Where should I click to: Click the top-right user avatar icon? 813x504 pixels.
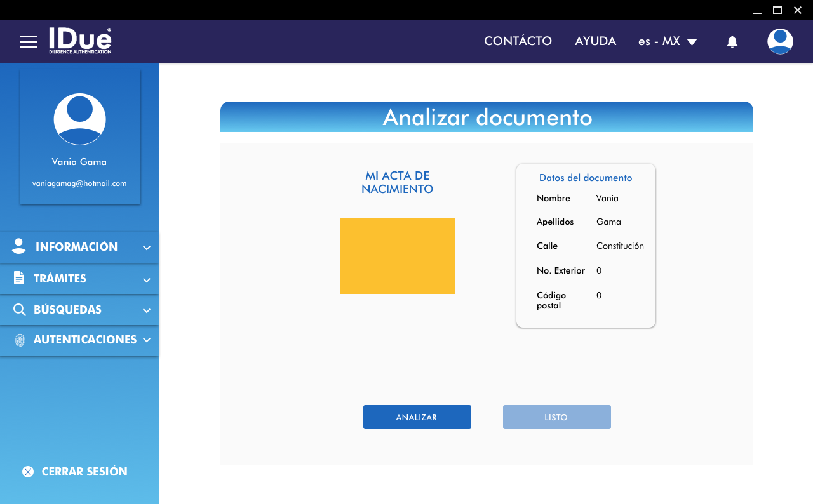coord(779,41)
